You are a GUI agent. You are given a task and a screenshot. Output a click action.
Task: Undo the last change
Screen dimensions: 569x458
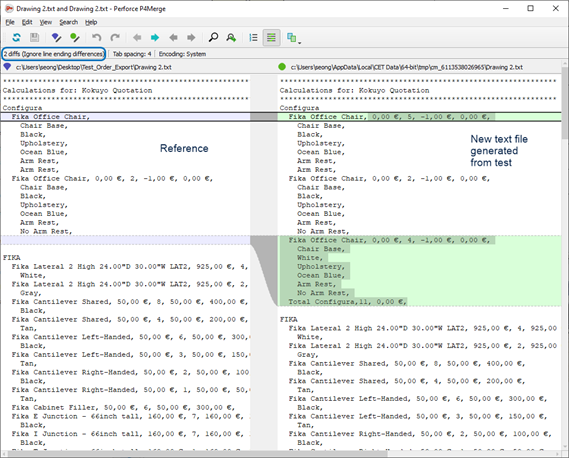click(97, 37)
